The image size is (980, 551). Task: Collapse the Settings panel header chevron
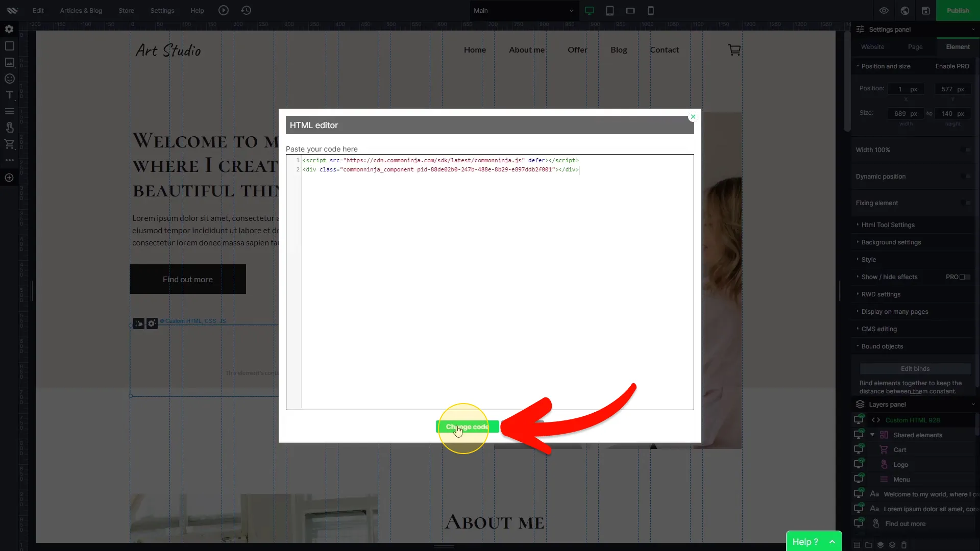click(973, 30)
